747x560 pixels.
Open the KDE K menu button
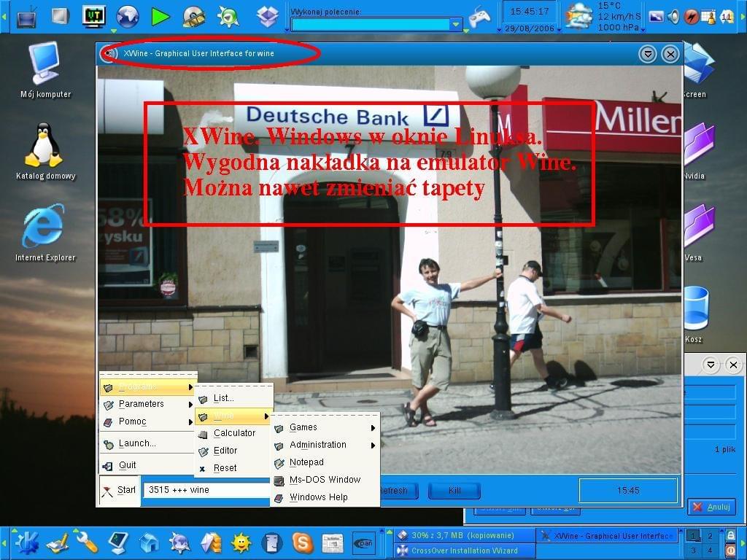point(27,542)
